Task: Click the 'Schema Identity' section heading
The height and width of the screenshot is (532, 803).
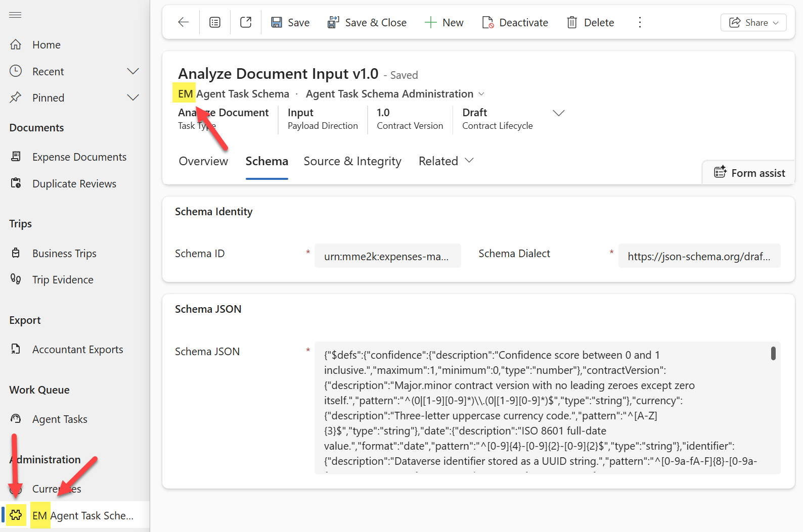Action: click(x=213, y=212)
